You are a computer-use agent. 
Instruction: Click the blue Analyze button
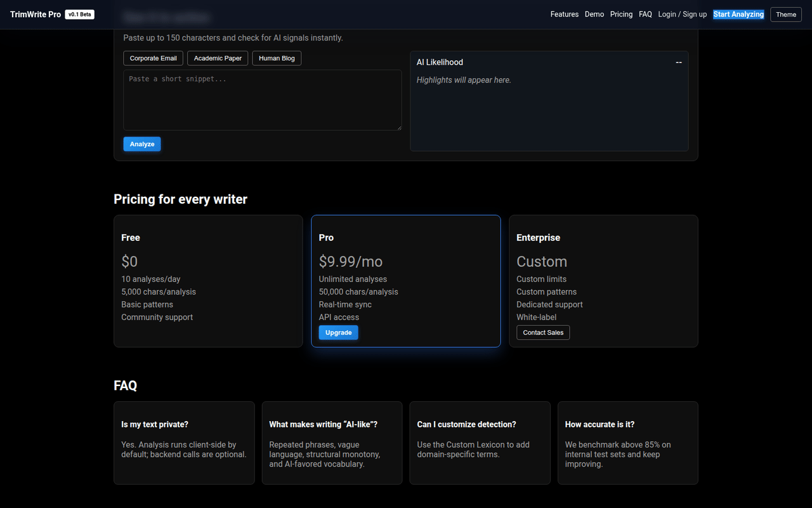[x=142, y=144]
